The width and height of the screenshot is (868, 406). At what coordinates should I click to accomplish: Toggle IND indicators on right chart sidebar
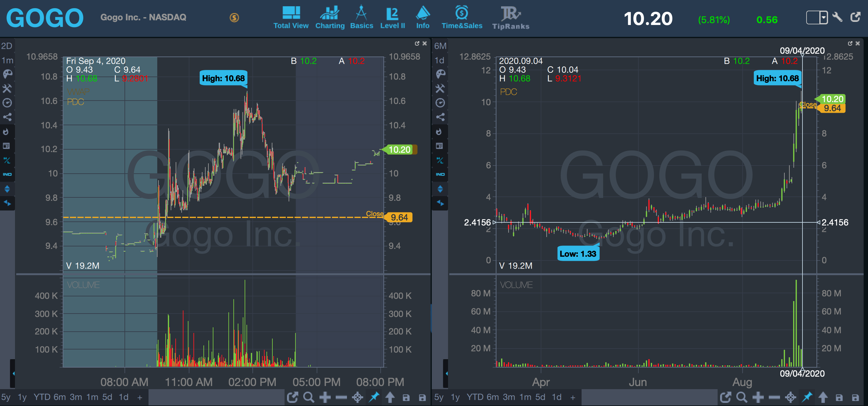(x=440, y=174)
